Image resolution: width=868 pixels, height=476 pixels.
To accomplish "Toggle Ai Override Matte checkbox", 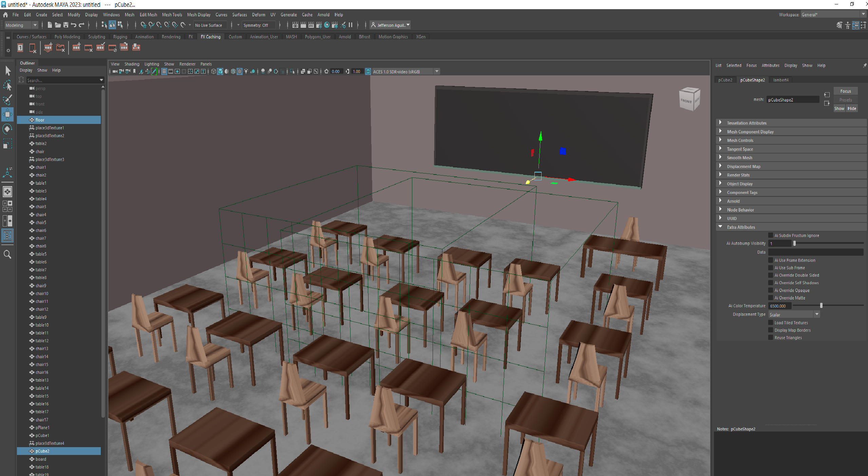I will 771,298.
